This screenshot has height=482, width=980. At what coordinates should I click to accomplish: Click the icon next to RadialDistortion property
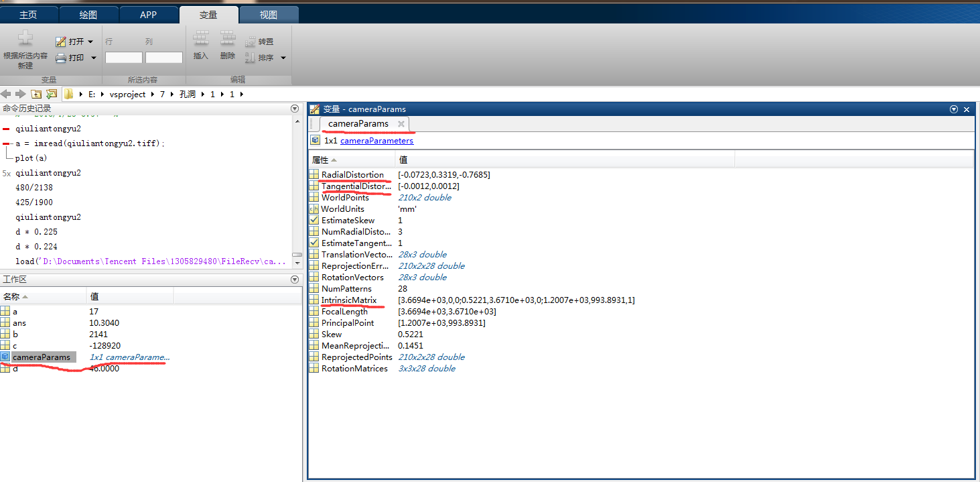tap(314, 175)
